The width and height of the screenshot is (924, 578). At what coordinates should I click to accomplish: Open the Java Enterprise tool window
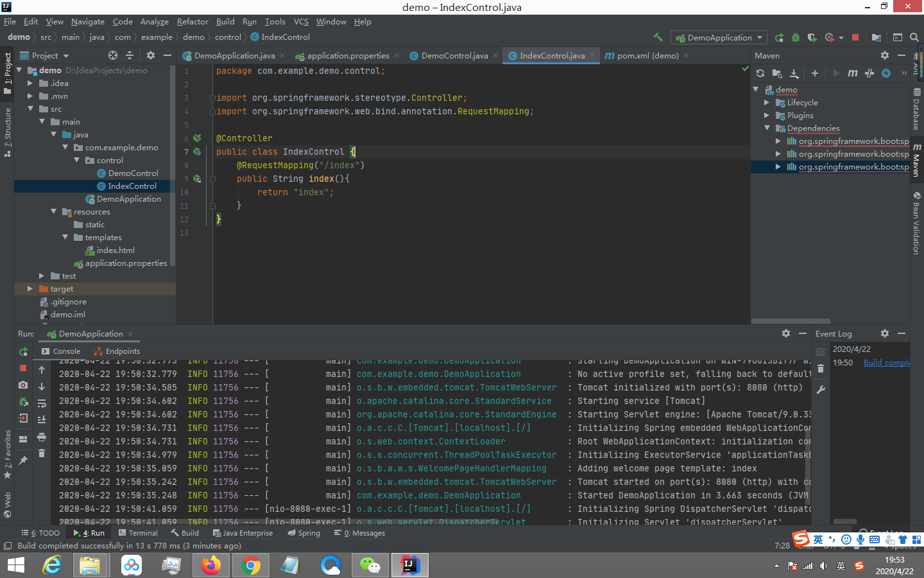tap(243, 533)
